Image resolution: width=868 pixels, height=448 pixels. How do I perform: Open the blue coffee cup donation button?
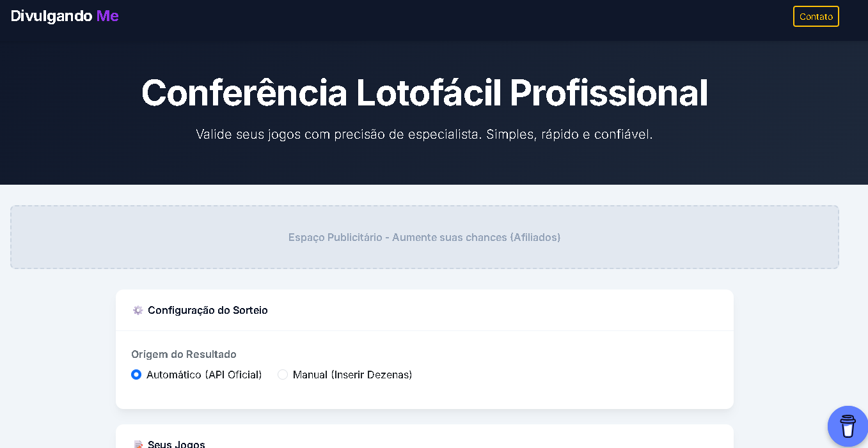click(x=848, y=426)
